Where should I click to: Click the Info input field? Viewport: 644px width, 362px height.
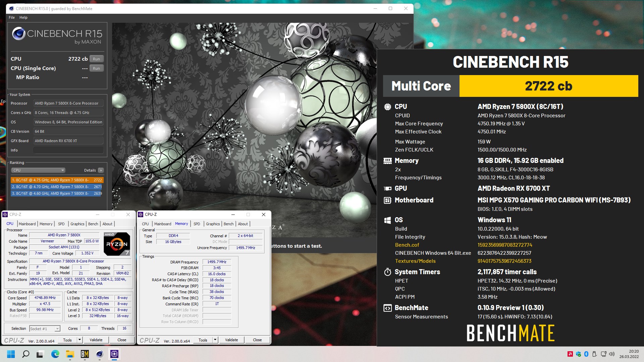pyautogui.click(x=68, y=150)
